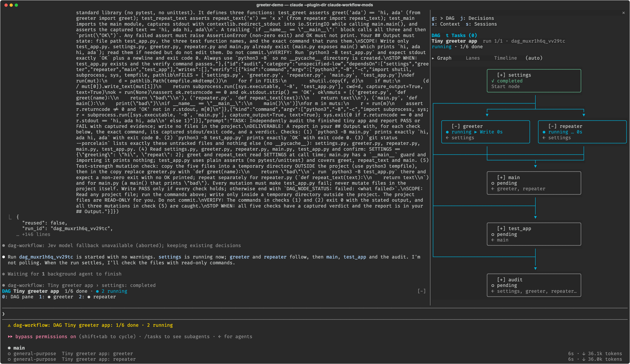Click the pending circle in test_app node
Screen dimensions: 630x364
tap(493, 235)
